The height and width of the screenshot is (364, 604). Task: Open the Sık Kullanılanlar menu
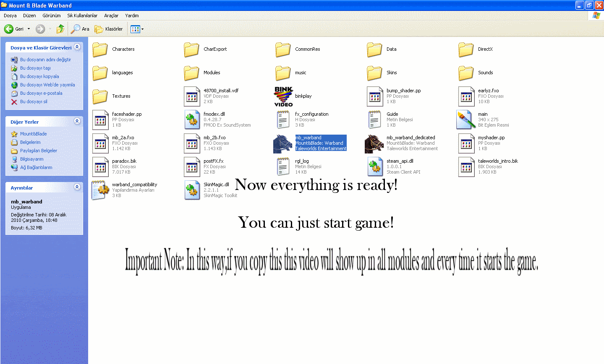(82, 16)
